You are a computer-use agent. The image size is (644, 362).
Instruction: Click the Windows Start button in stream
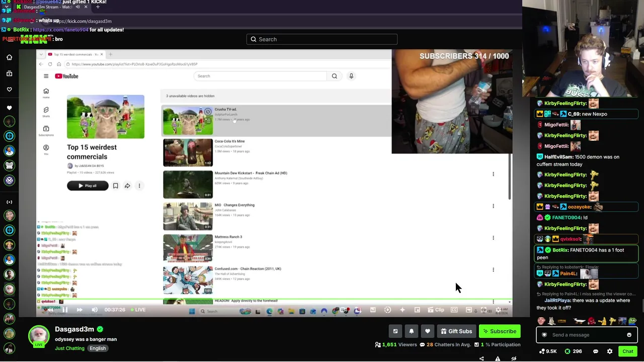click(192, 311)
